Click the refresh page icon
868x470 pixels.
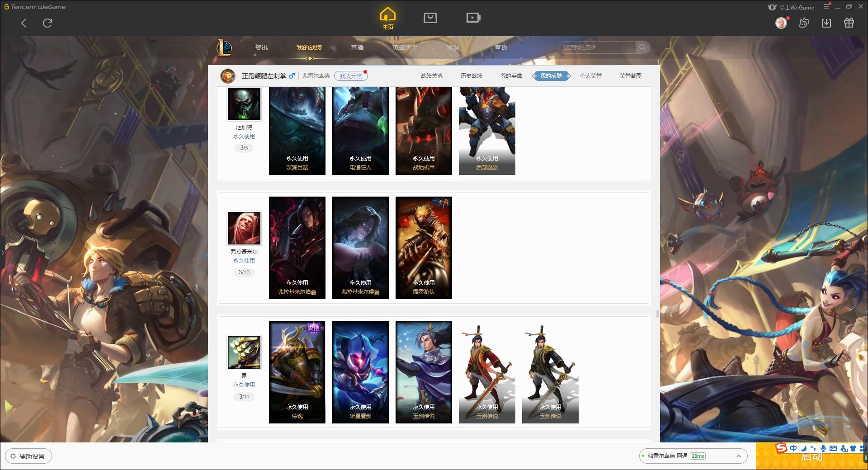[47, 23]
